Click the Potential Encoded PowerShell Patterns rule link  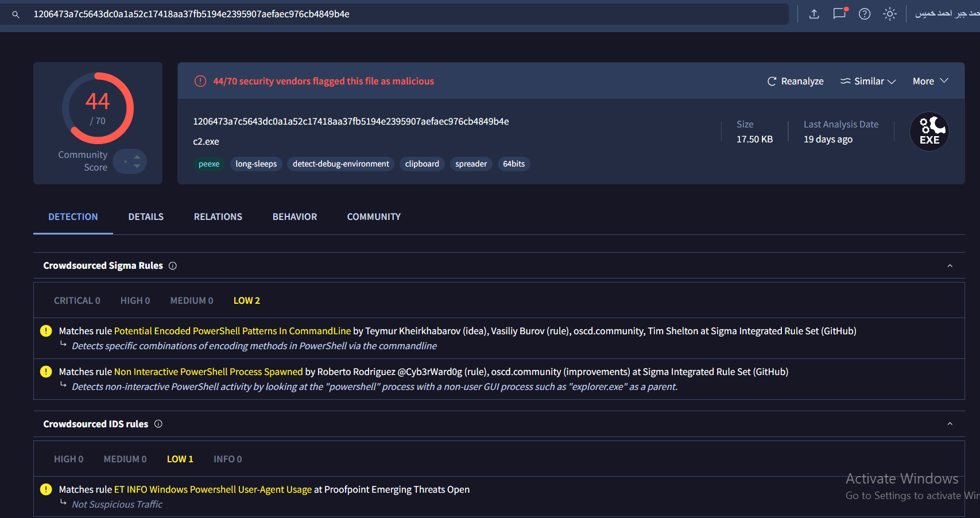click(232, 331)
